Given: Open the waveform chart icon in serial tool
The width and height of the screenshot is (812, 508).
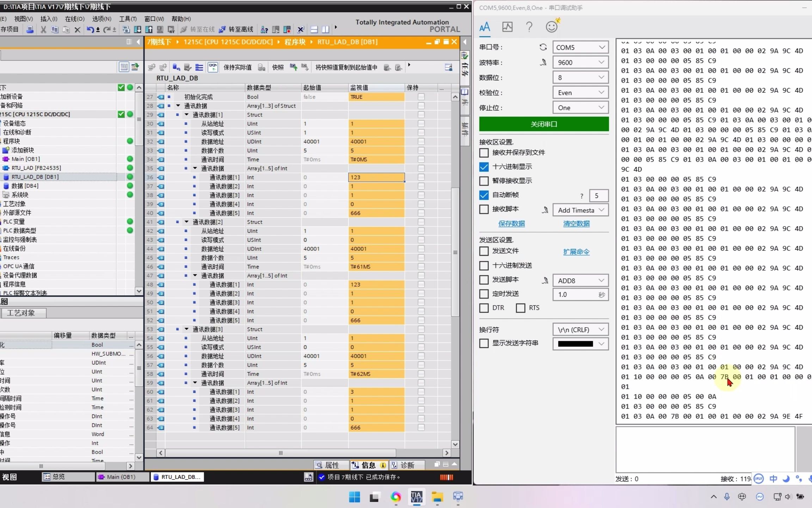Looking at the screenshot, I should point(507,27).
